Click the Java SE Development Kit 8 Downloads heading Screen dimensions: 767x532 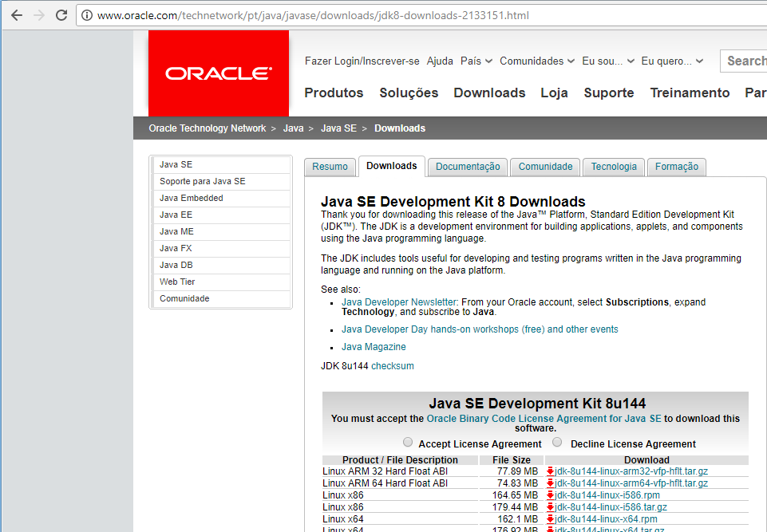[453, 202]
